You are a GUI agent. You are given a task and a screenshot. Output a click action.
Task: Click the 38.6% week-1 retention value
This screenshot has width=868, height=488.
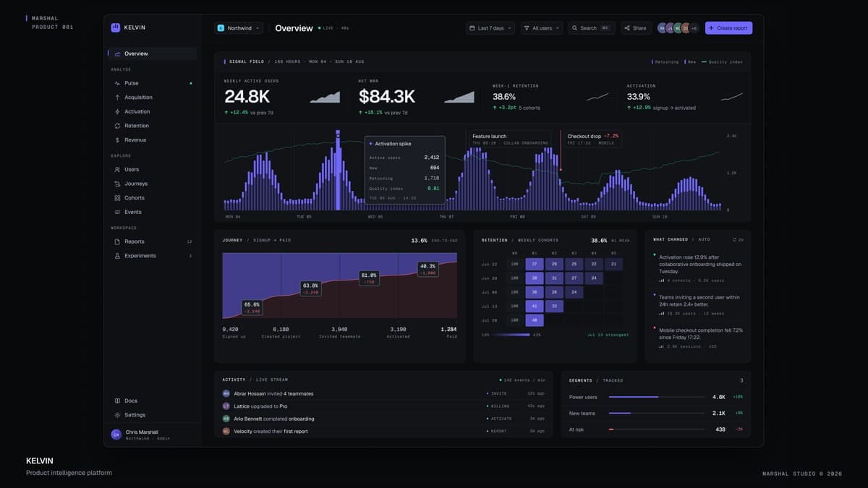[x=504, y=96]
